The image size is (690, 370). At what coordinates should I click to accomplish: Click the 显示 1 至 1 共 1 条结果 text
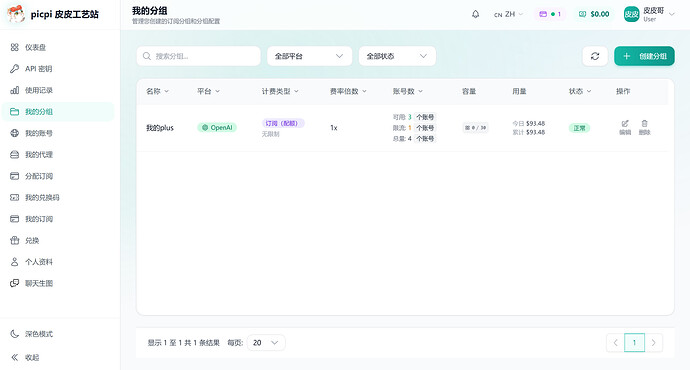point(184,343)
